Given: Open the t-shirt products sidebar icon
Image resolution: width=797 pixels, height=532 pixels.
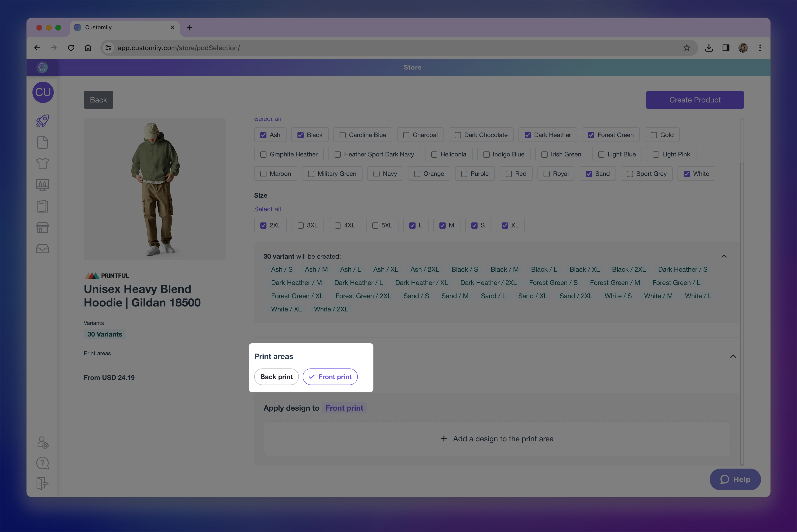Looking at the screenshot, I should [x=42, y=164].
